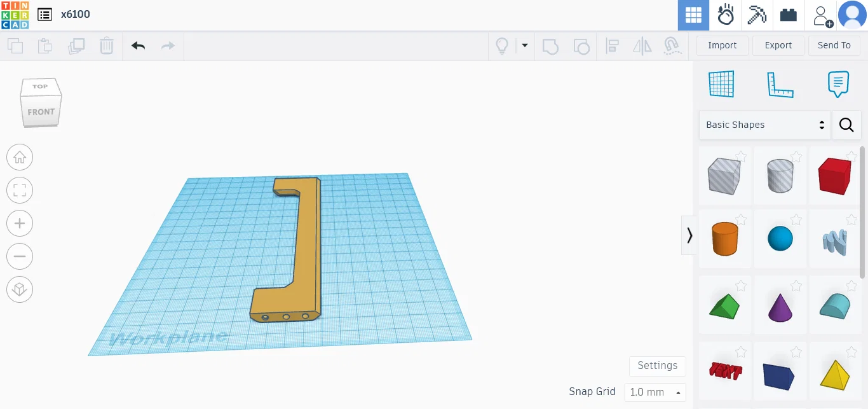Click the Paste toolbar icon
Viewport: 868px width, 409px height.
(x=45, y=46)
